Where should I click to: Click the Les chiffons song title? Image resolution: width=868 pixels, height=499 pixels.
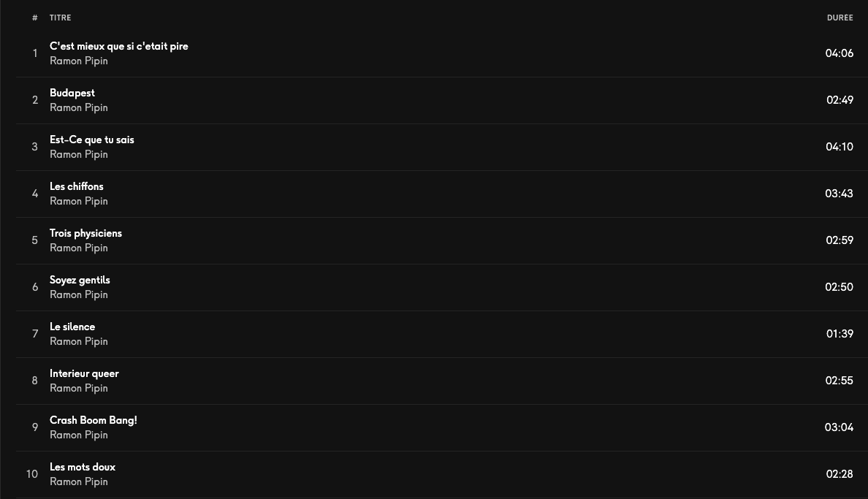[77, 186]
